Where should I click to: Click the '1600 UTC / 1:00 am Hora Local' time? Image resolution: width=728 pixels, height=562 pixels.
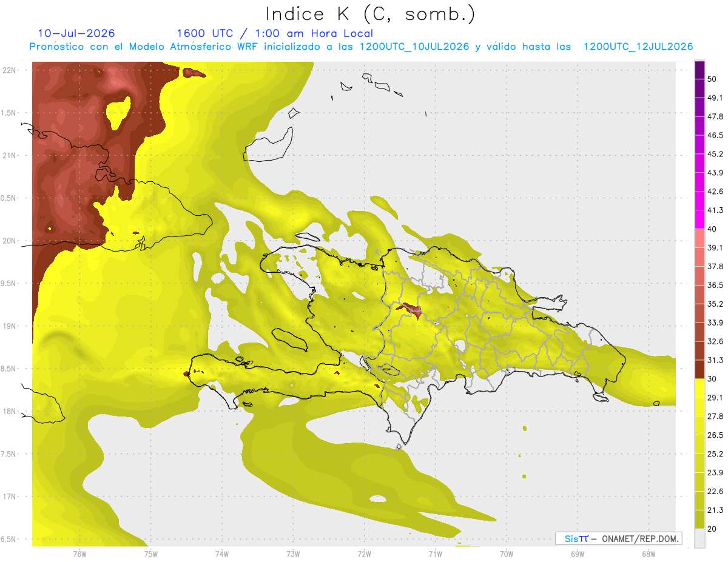click(x=275, y=33)
